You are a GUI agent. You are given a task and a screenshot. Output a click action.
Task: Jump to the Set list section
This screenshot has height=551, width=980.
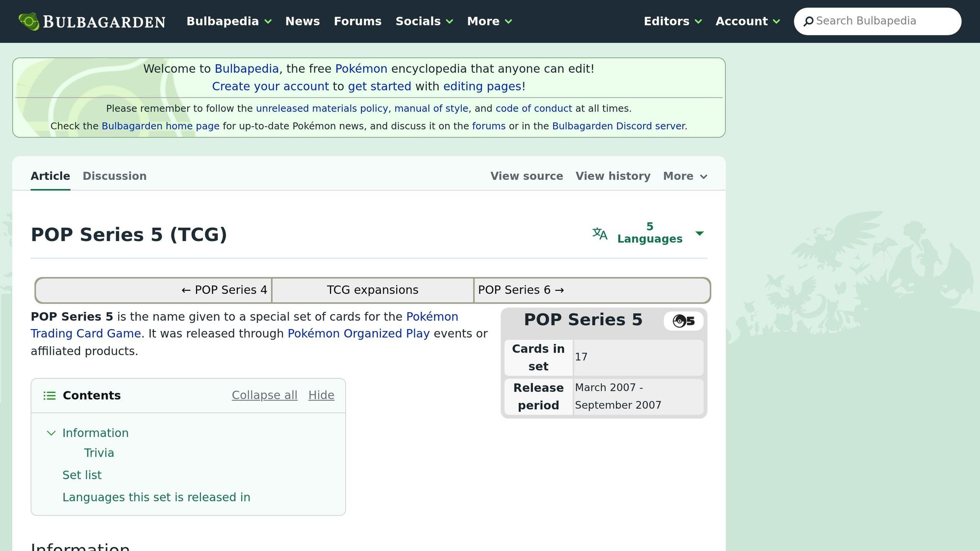coord(82,475)
